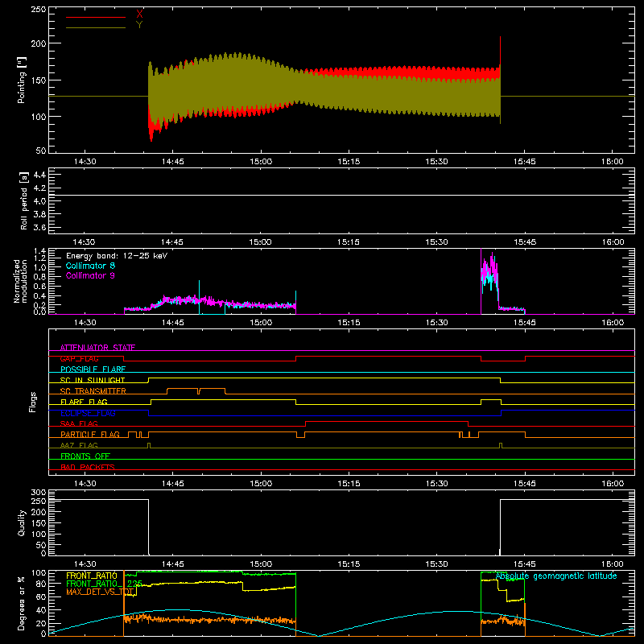Select the PARTICLE_FLAG label

90,434
